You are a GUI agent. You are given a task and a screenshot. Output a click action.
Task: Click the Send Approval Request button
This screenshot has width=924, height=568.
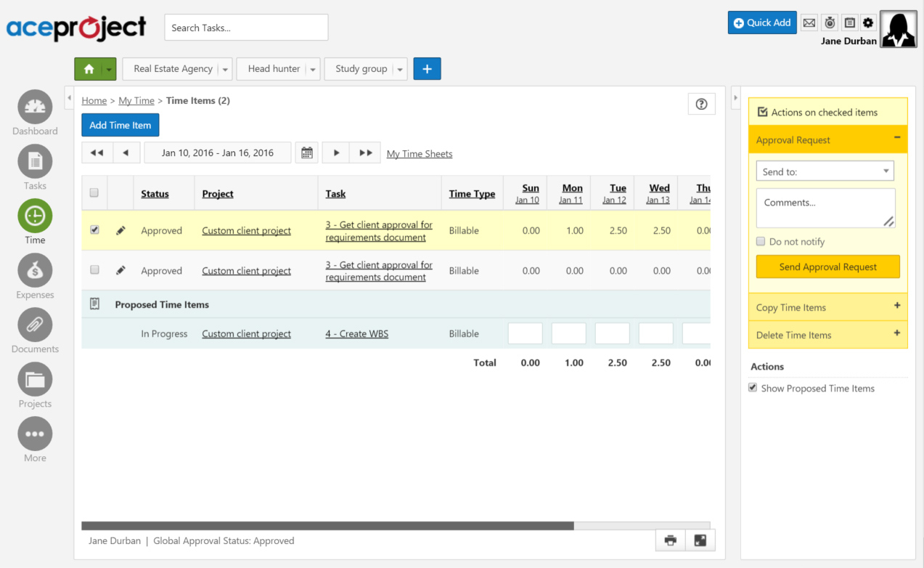[827, 267]
